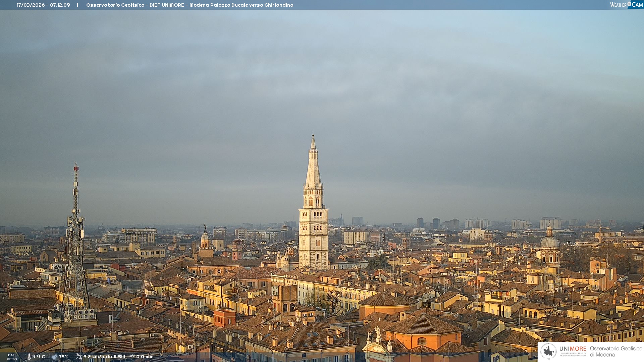Click the Modena Palazzo Ducale verso Ghirlandina title
644x362 pixels.
pyautogui.click(x=241, y=5)
